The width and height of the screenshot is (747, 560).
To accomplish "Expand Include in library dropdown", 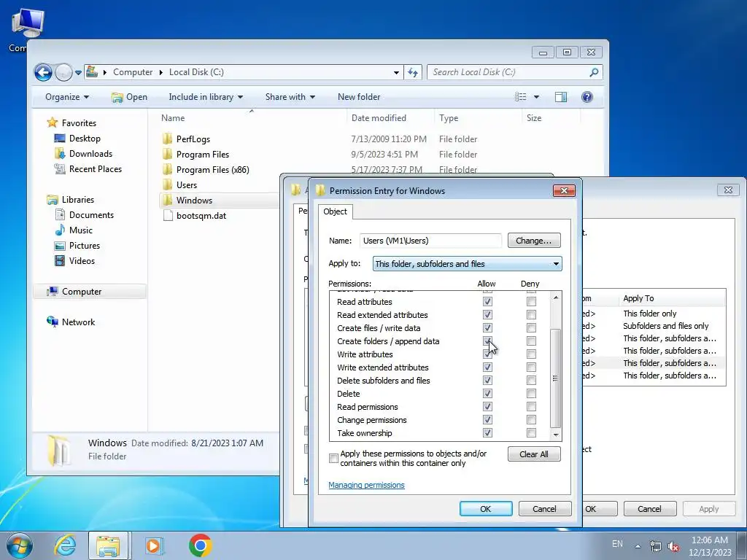I will point(206,97).
